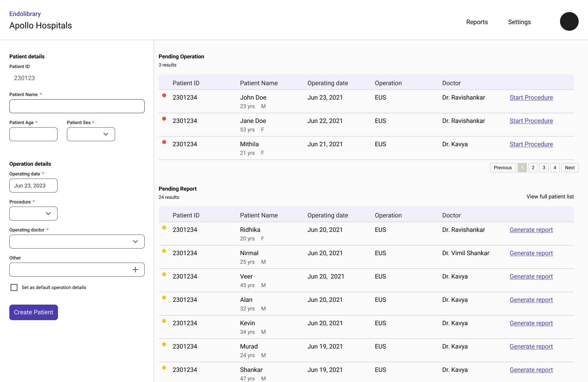Click the Endolibrary brand link

pos(25,14)
